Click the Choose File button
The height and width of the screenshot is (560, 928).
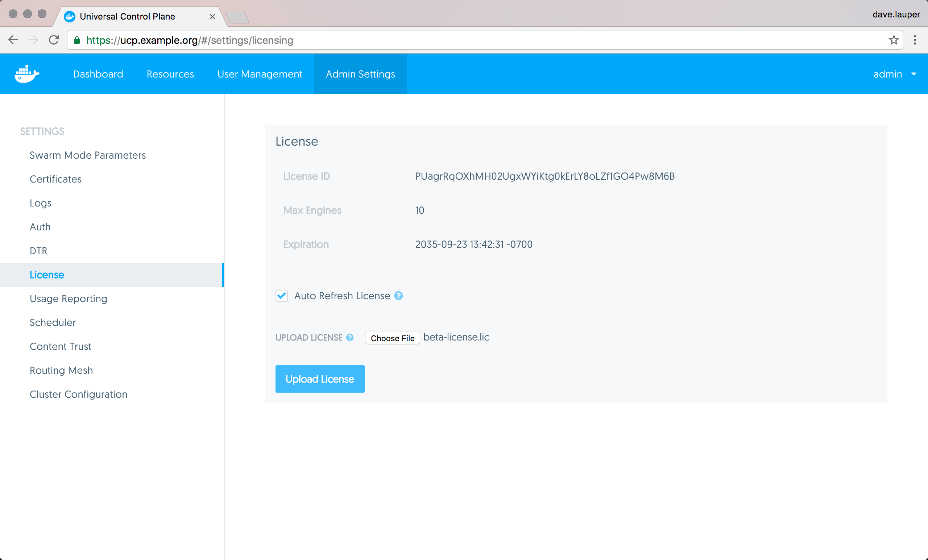(x=392, y=338)
